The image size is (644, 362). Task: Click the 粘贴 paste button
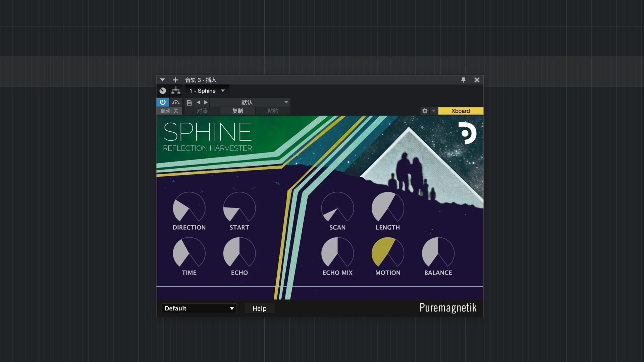[x=273, y=111]
